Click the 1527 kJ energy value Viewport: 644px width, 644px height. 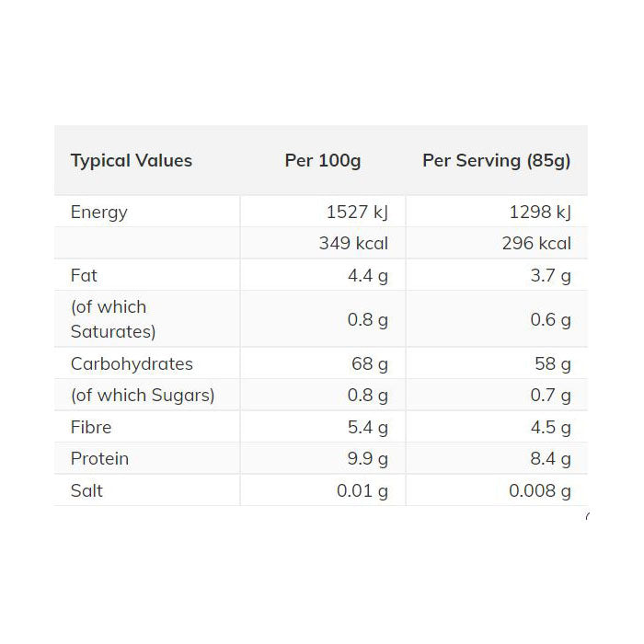pyautogui.click(x=358, y=213)
